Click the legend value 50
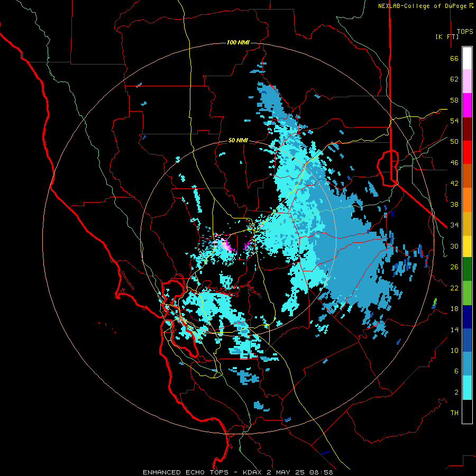The image size is (476, 476). (x=454, y=142)
